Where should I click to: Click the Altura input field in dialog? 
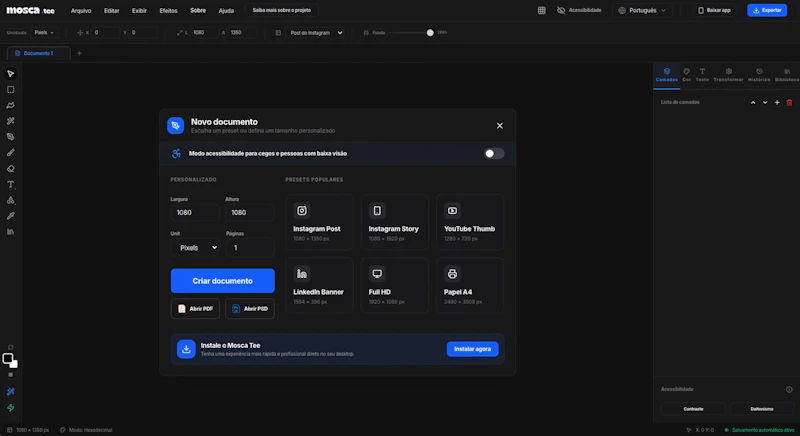pos(250,213)
